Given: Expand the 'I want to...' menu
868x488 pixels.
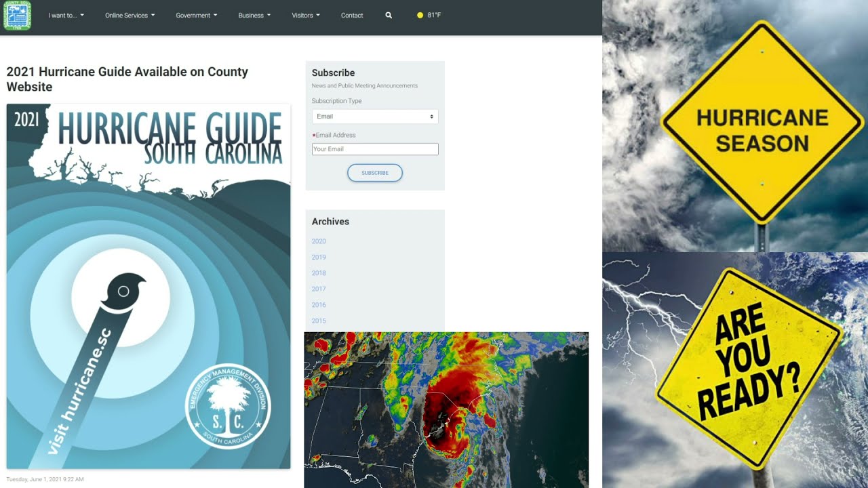Looking at the screenshot, I should click(66, 15).
